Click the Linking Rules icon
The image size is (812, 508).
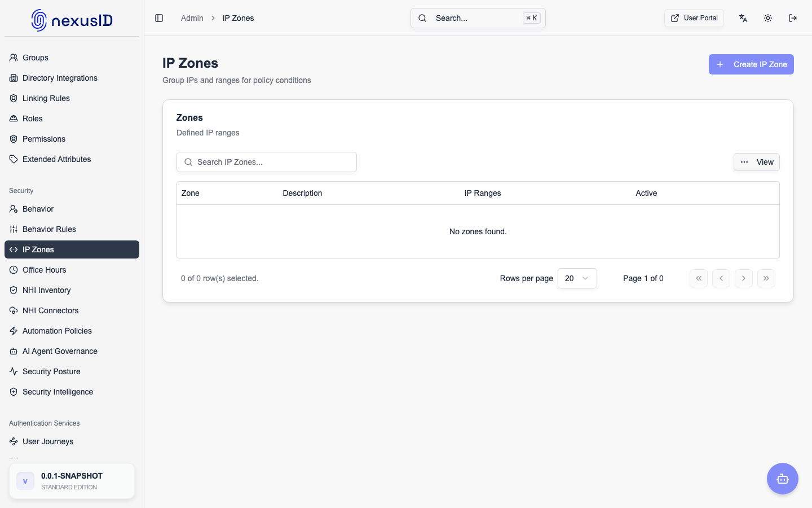click(14, 98)
